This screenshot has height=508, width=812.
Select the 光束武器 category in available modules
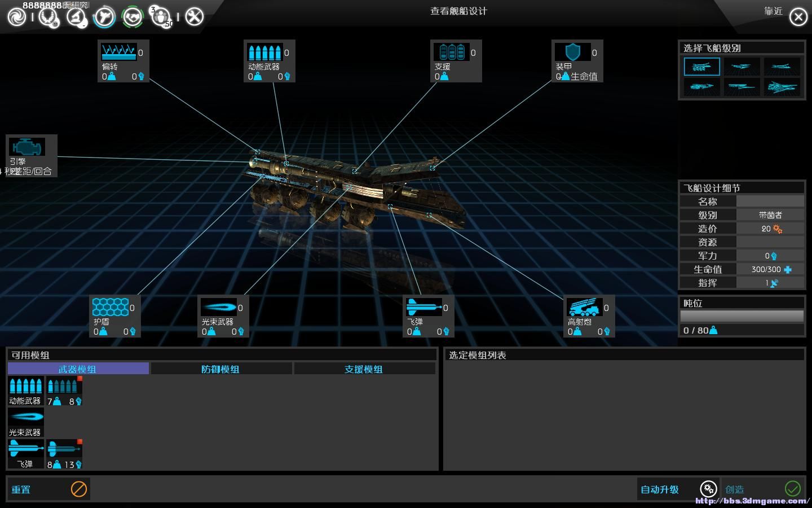click(25, 422)
